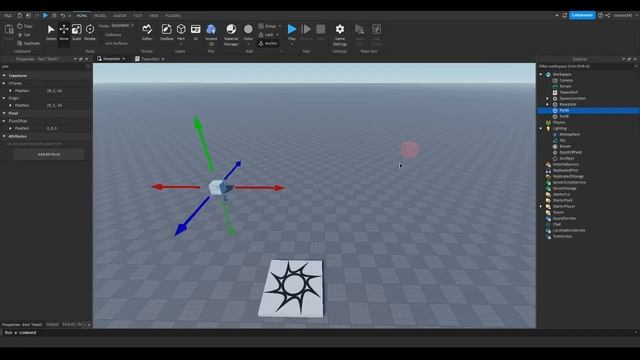Expand the Baseplate node

click(x=548, y=104)
